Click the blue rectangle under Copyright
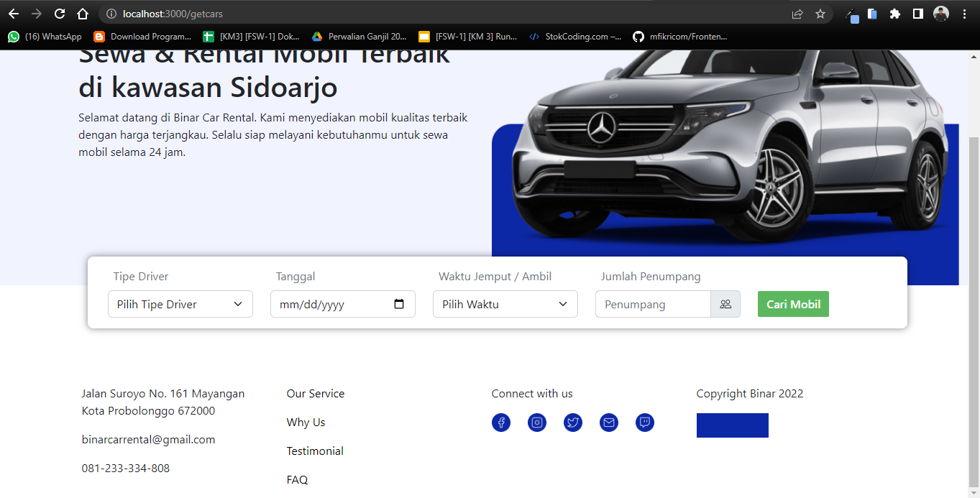Image resolution: width=980 pixels, height=498 pixels. coord(732,425)
